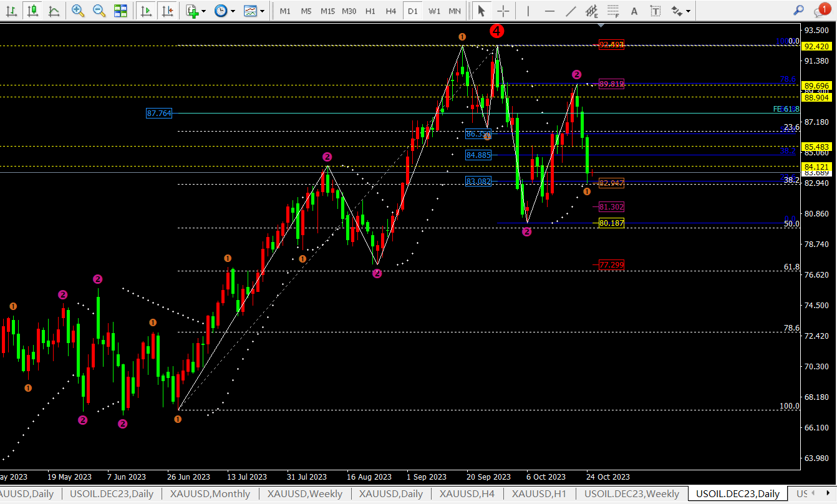Image resolution: width=837 pixels, height=504 pixels.
Task: Click the chart templates icon
Action: coord(251,11)
